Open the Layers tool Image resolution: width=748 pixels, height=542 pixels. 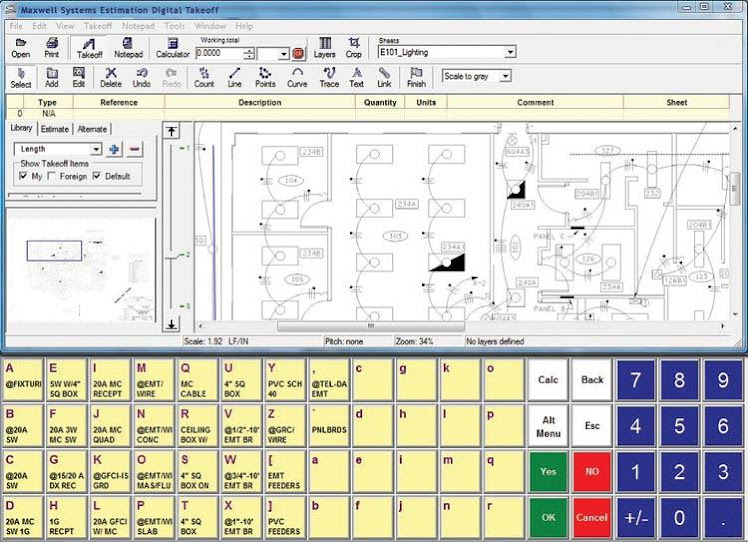[x=324, y=48]
